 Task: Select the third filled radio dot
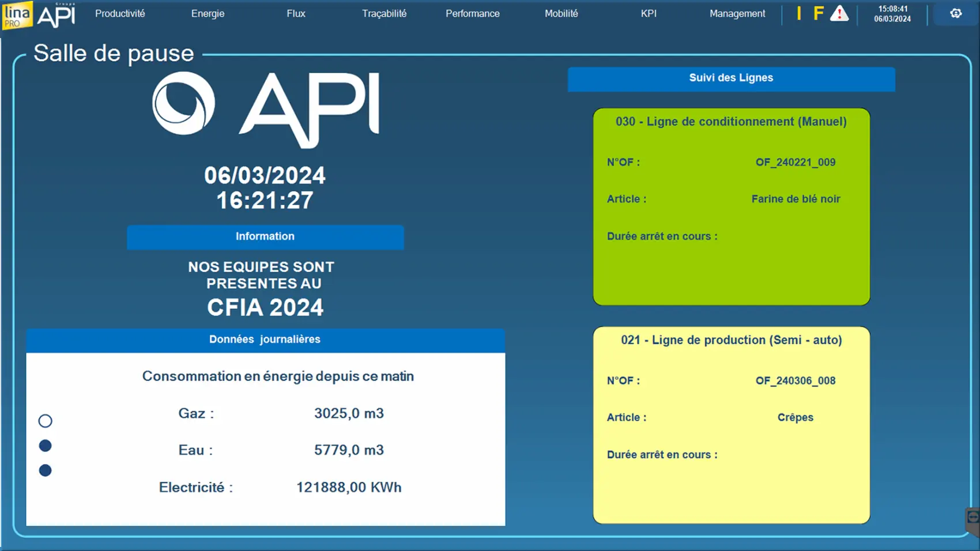[45, 470]
